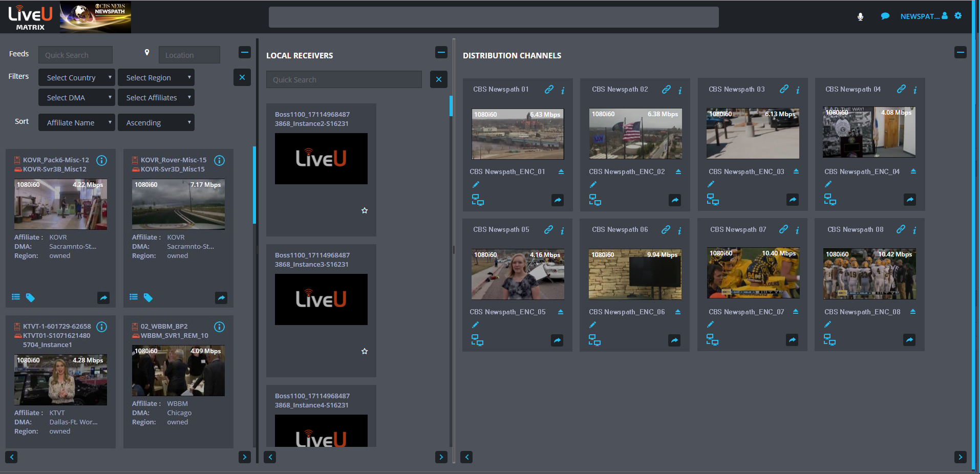Favorite the Boss1100 Instance3 receiver
Viewport: 980px width, 474px height.
[x=365, y=351]
